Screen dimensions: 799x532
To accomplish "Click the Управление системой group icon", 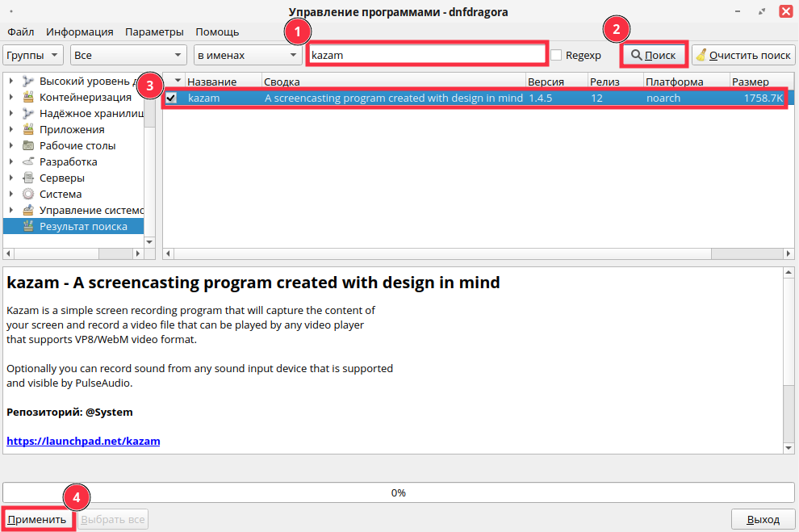I will (x=28, y=210).
